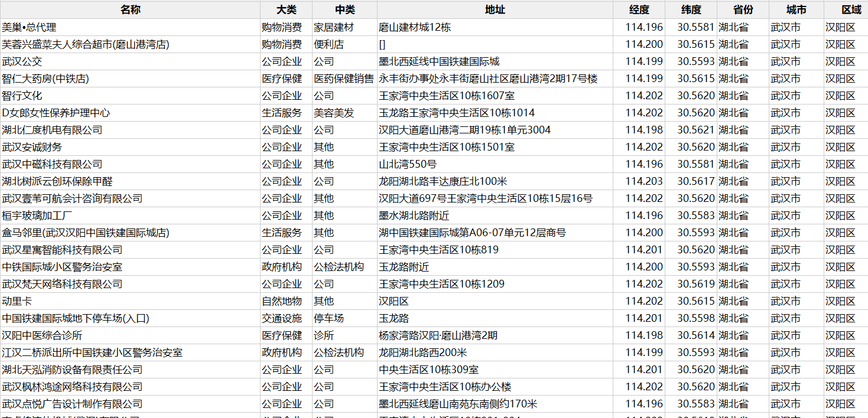Click the 名称 column header
This screenshot has height=418, width=868.
coord(130,10)
